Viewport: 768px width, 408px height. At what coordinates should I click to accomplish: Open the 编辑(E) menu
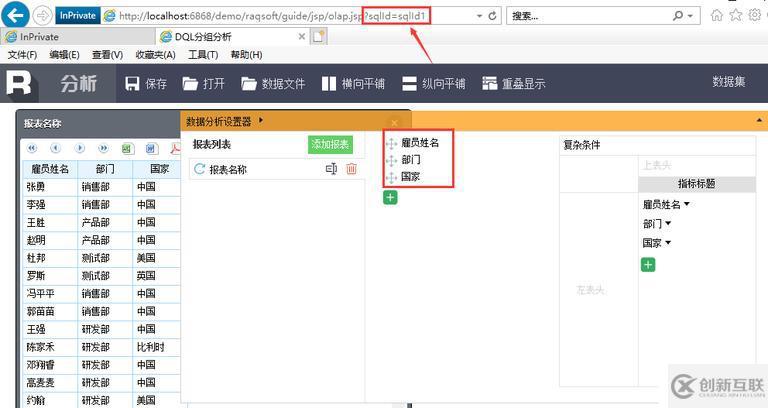click(x=65, y=55)
